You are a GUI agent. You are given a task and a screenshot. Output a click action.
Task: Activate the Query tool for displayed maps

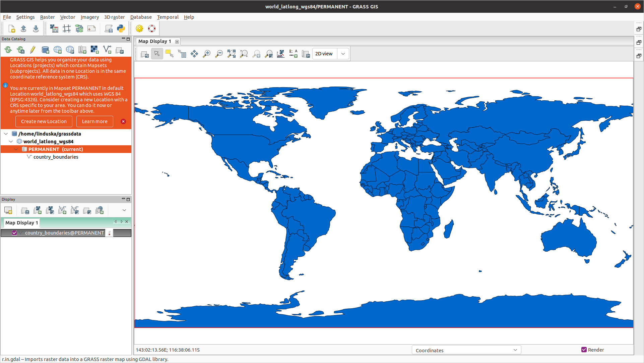[182, 54]
